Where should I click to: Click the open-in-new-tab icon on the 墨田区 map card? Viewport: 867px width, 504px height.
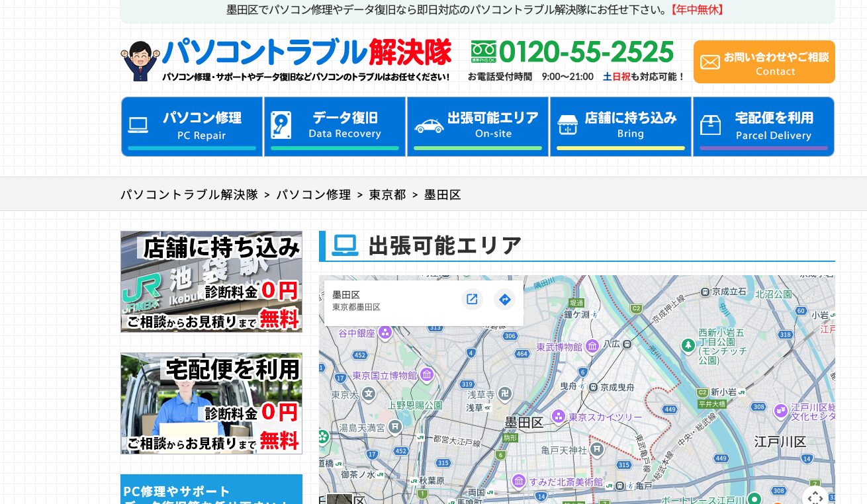[472, 299]
